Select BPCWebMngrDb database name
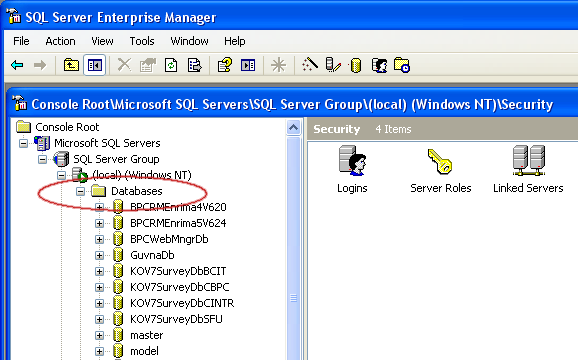578x360 pixels. [169, 239]
